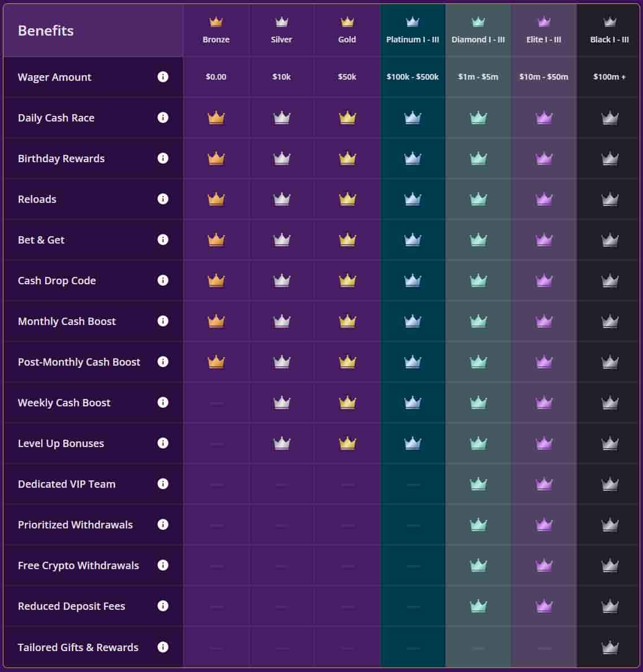Click info icon for Tailored Gifts & Rewards
Image resolution: width=643 pixels, height=672 pixels.
click(163, 647)
